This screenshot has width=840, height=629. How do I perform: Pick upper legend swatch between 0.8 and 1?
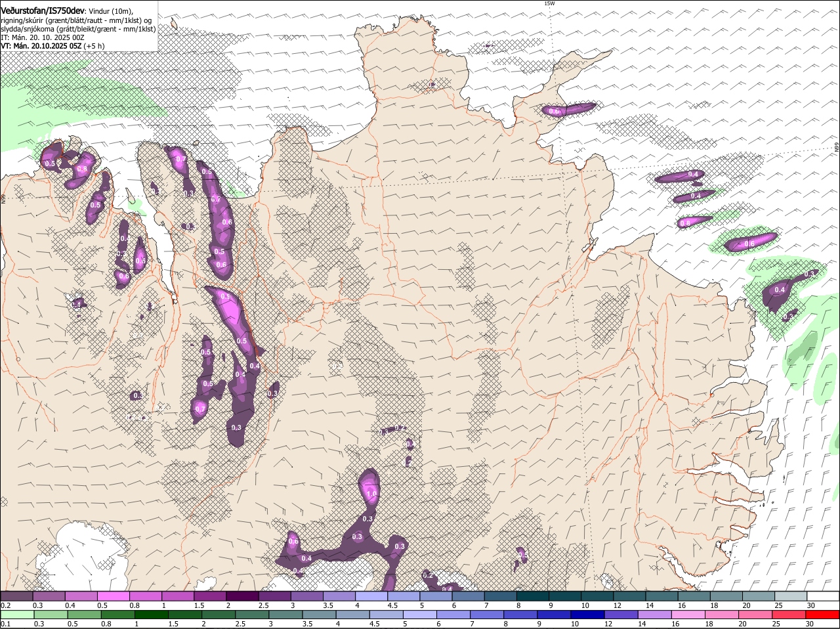145,596
